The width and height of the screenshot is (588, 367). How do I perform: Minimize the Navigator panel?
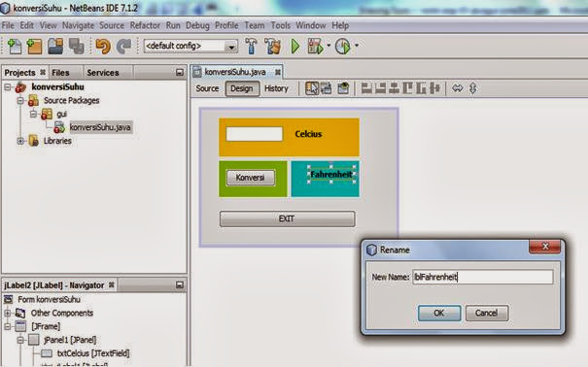(x=180, y=285)
